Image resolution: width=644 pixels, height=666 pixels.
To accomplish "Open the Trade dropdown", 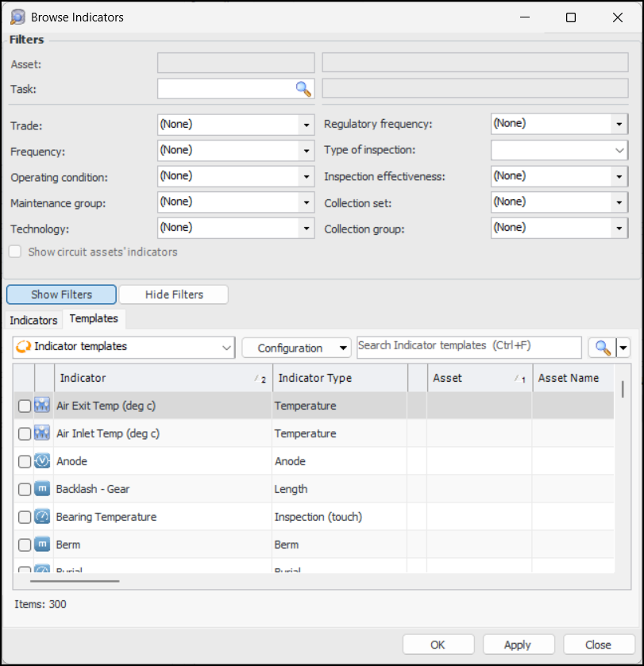I will tap(306, 125).
